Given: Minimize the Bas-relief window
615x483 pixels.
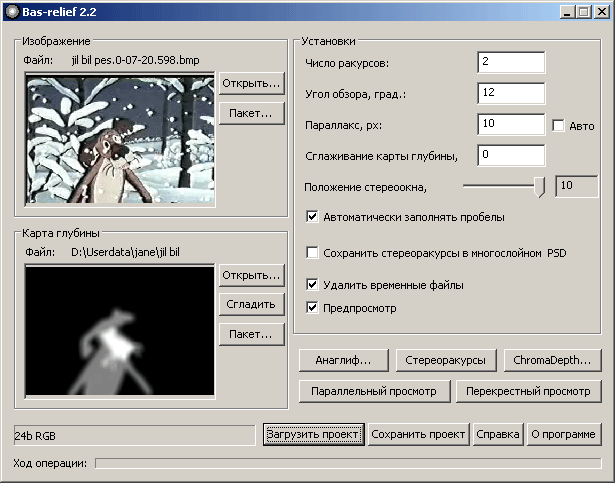Looking at the screenshot, I should pyautogui.click(x=567, y=12).
